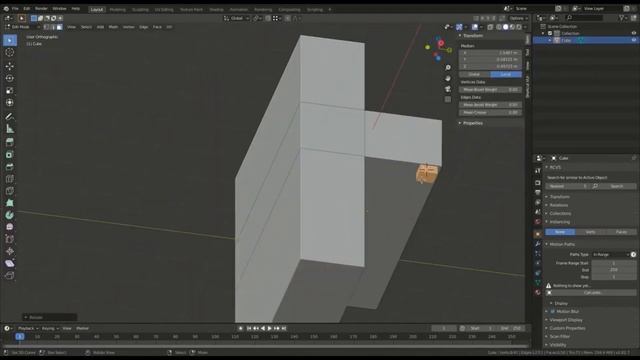Switch Median coordinates to Local
The image size is (640, 360).
coord(506,74)
